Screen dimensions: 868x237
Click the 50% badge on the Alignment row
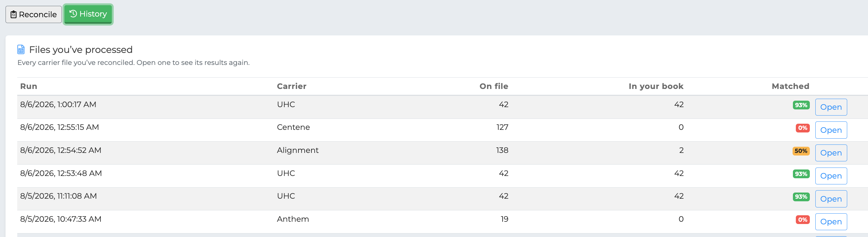(x=801, y=151)
